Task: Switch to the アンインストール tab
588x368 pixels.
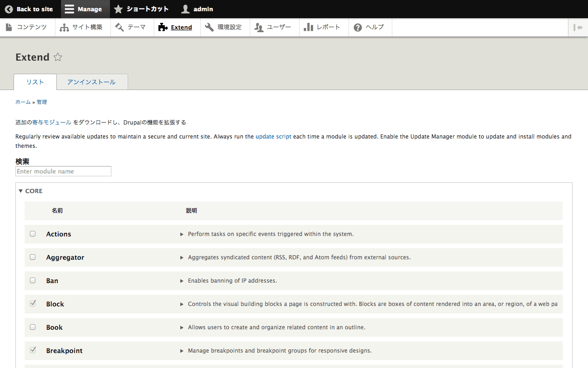Action: click(91, 82)
